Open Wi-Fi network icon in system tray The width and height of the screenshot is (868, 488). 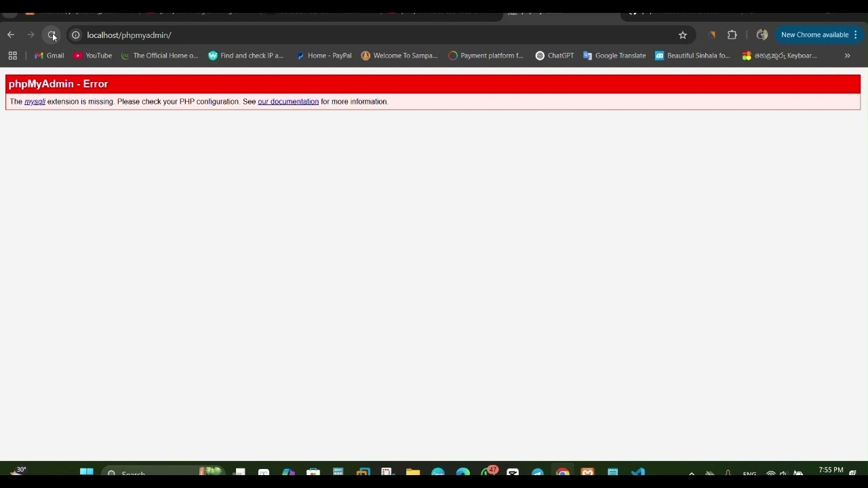[x=771, y=473]
